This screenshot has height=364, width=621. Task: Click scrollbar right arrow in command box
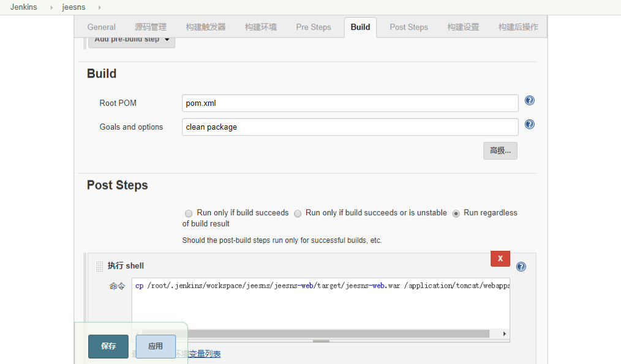coord(504,333)
